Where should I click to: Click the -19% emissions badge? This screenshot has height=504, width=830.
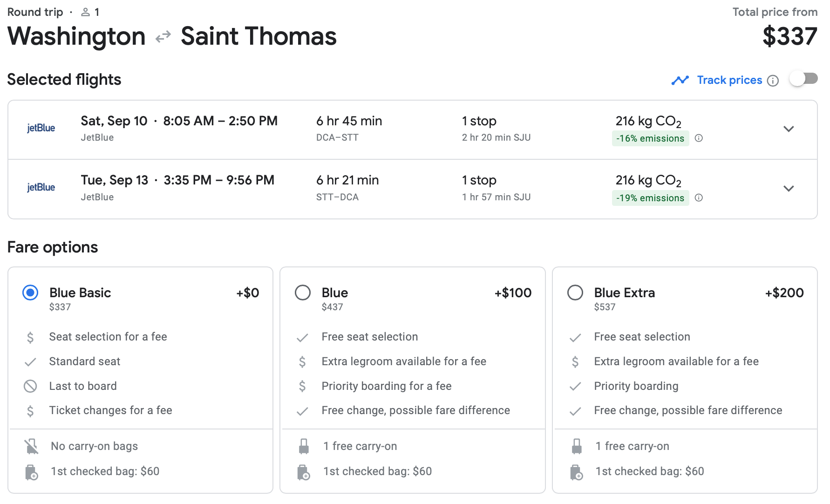650,198
